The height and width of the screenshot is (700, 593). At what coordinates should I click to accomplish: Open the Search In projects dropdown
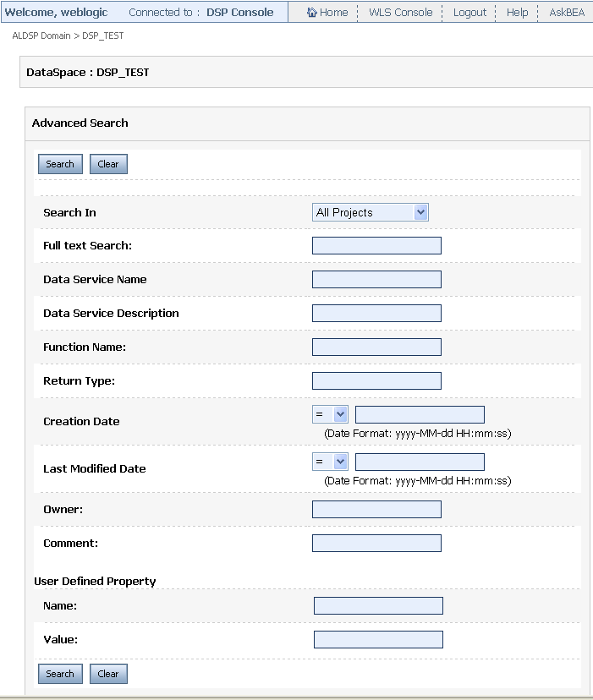pos(371,212)
